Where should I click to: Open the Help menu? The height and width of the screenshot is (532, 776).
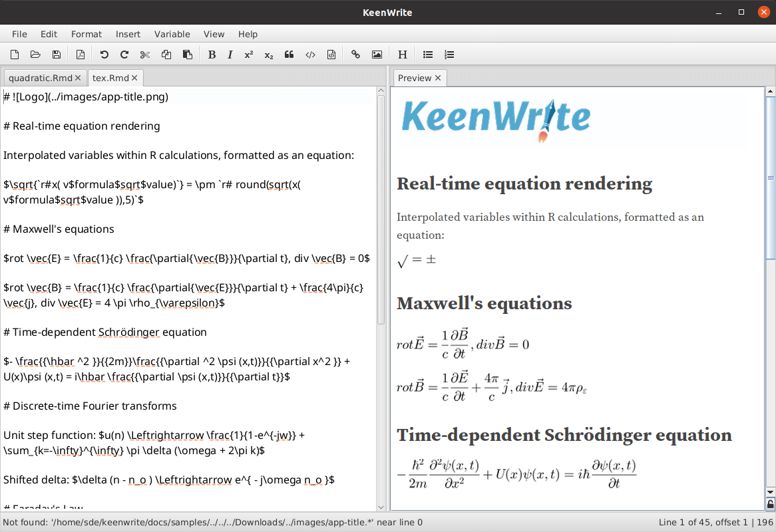pos(248,34)
